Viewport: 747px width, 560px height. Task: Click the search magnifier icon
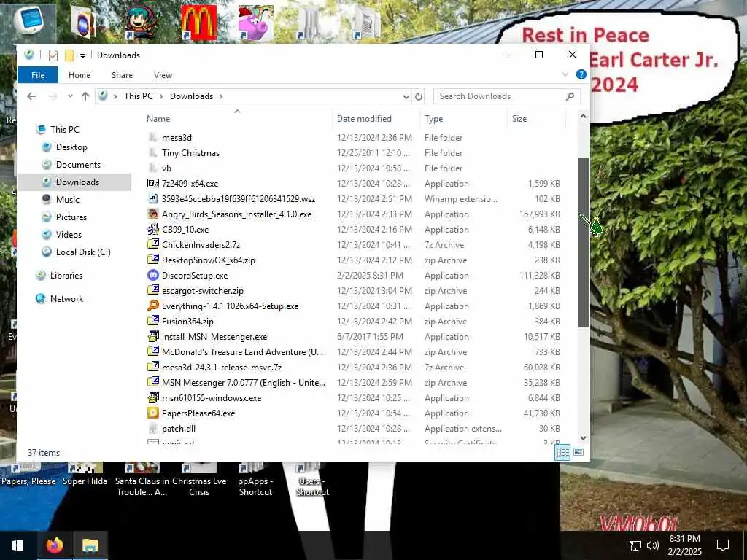570,96
